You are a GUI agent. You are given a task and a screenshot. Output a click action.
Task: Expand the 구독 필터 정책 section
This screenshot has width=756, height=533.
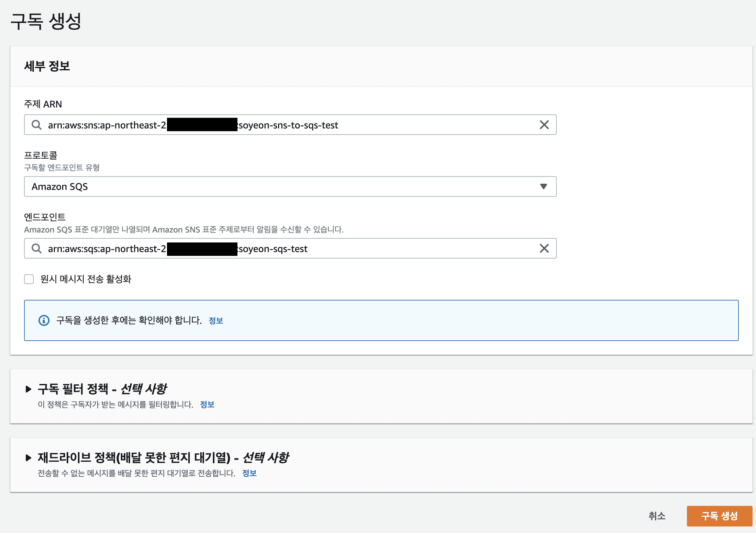29,389
